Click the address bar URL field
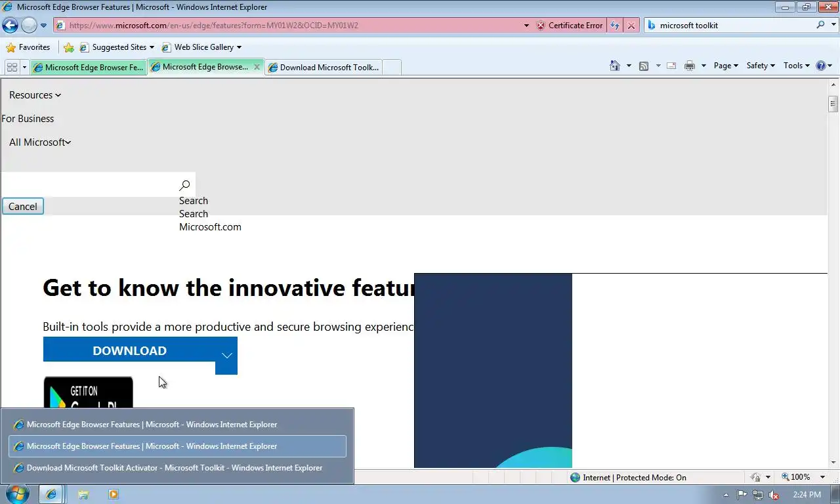This screenshot has height=504, width=840. pyautogui.click(x=289, y=26)
